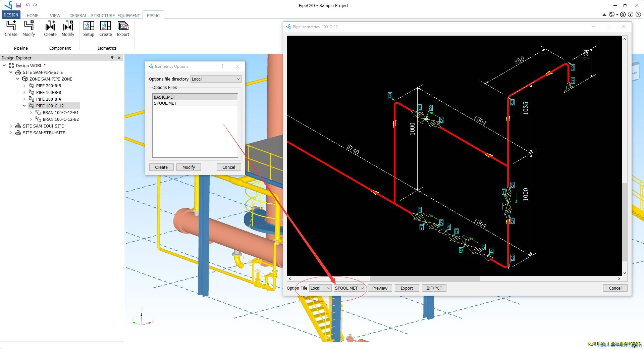The width and height of the screenshot is (644, 349).
Task: Open Options file directory dropdown
Action: pos(216,79)
